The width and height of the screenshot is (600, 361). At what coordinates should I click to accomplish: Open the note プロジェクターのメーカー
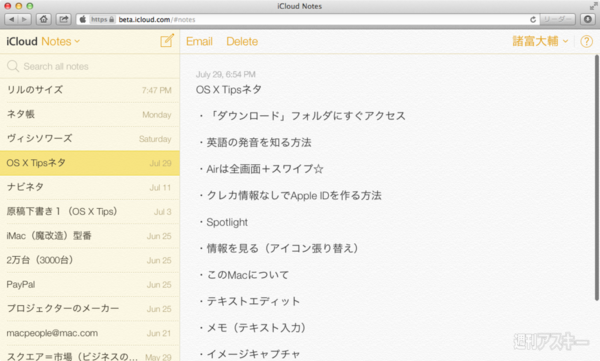click(90, 309)
